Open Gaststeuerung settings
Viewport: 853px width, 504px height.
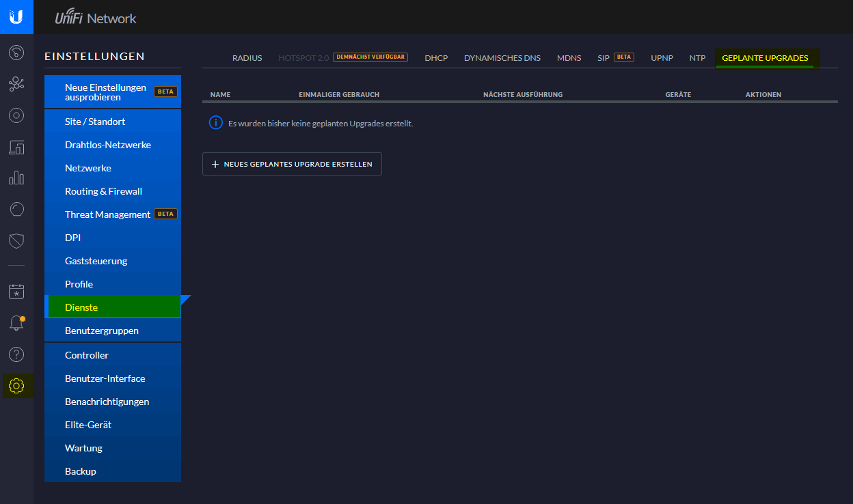pos(113,261)
